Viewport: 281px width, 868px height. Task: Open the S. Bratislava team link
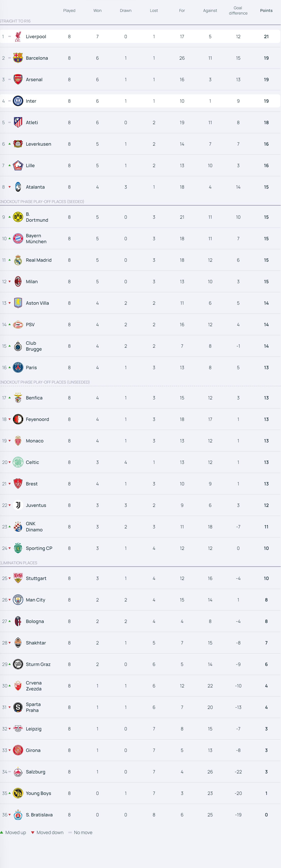coord(39,815)
